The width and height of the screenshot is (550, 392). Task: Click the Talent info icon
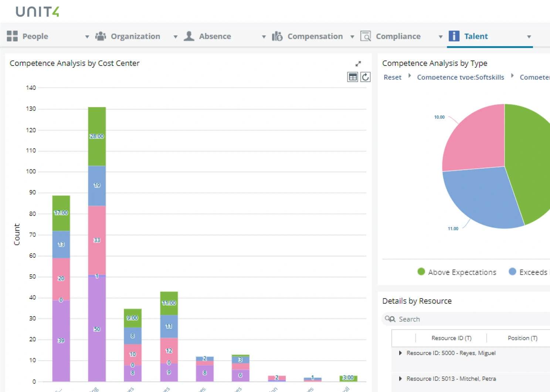point(454,36)
